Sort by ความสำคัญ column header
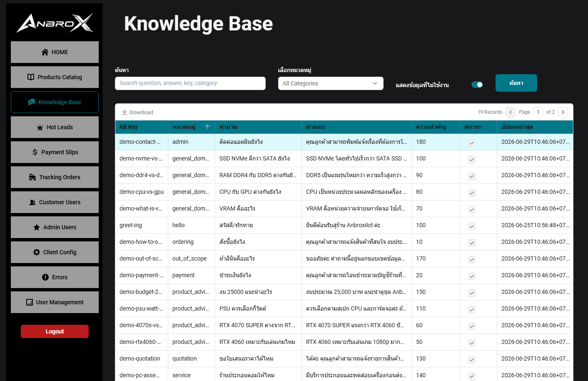Viewport: 588px width, 381px height. coord(436,127)
